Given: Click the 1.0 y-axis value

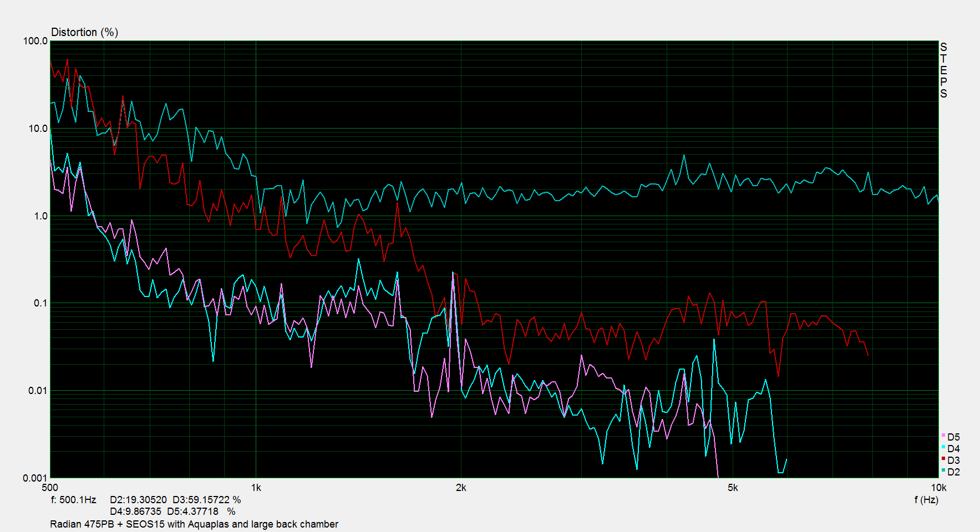Looking at the screenshot, I should [x=40, y=216].
